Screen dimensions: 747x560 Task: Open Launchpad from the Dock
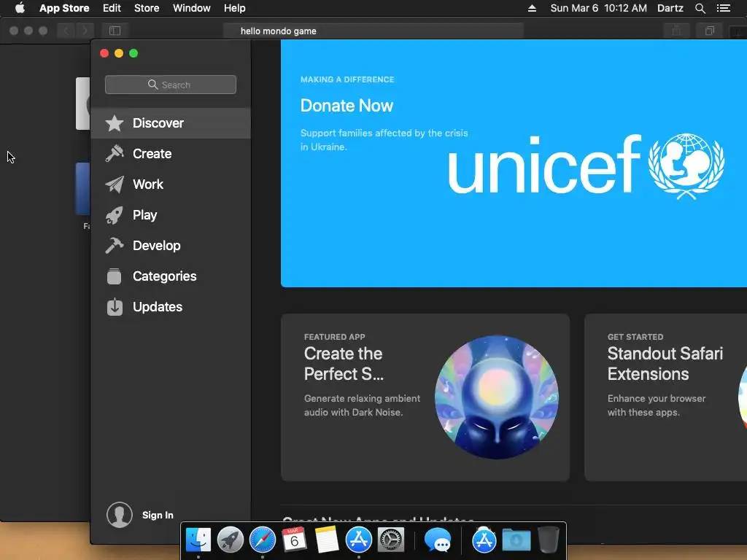[x=230, y=540]
